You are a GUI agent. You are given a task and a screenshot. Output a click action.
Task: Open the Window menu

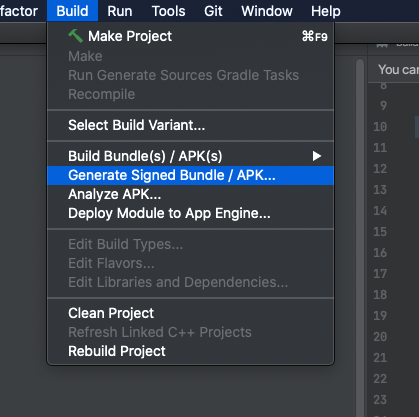pyautogui.click(x=267, y=11)
